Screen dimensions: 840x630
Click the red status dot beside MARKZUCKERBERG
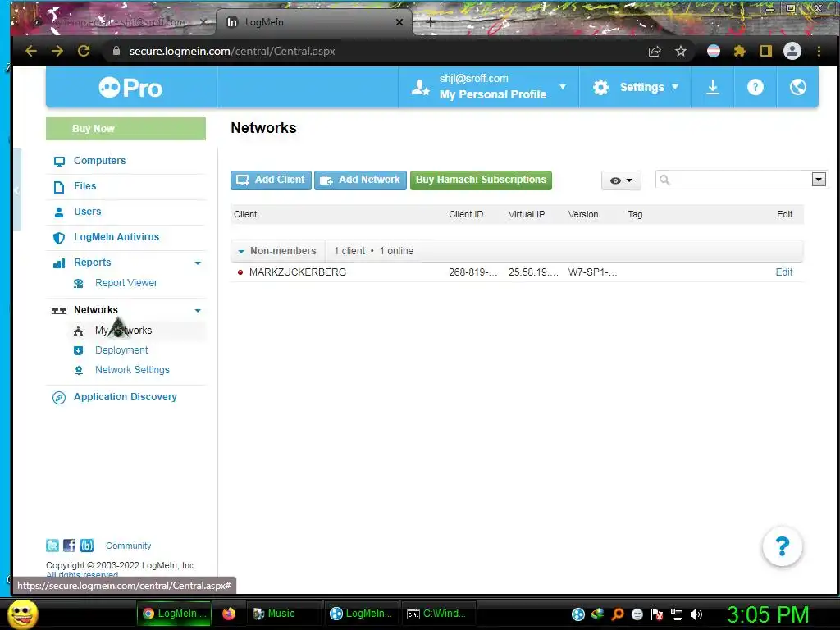coord(240,272)
